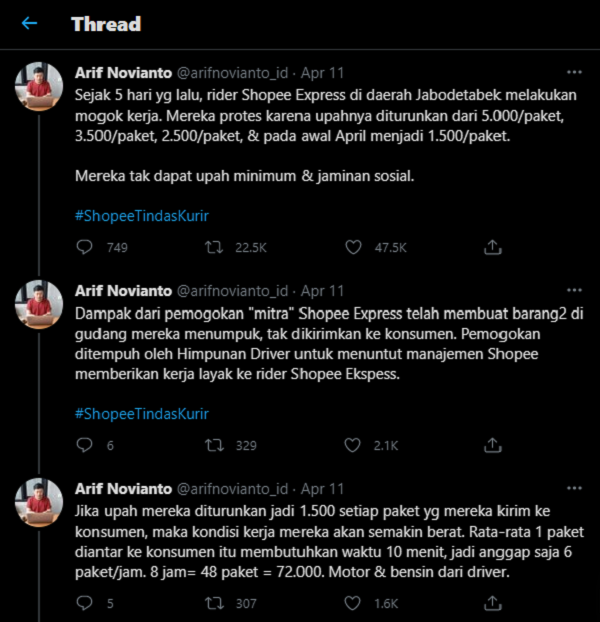Like the tweet with 2.1K likes
This screenshot has height=622, width=600.
352,445
